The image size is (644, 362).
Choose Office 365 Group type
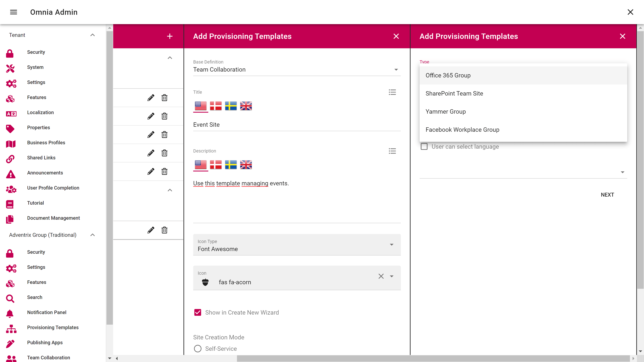(x=523, y=75)
